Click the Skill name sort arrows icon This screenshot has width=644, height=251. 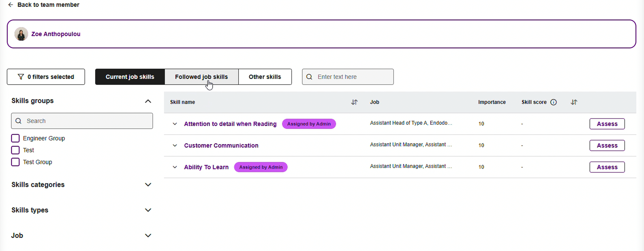point(354,102)
